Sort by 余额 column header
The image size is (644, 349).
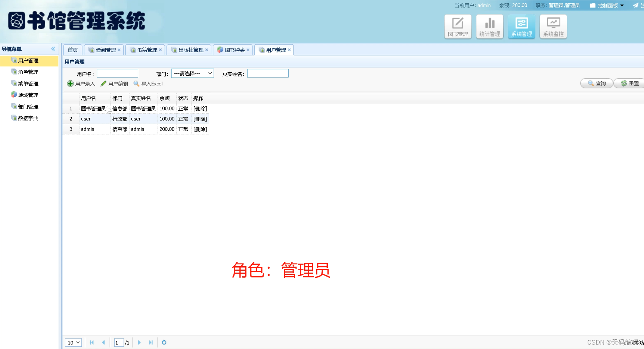[167, 98]
